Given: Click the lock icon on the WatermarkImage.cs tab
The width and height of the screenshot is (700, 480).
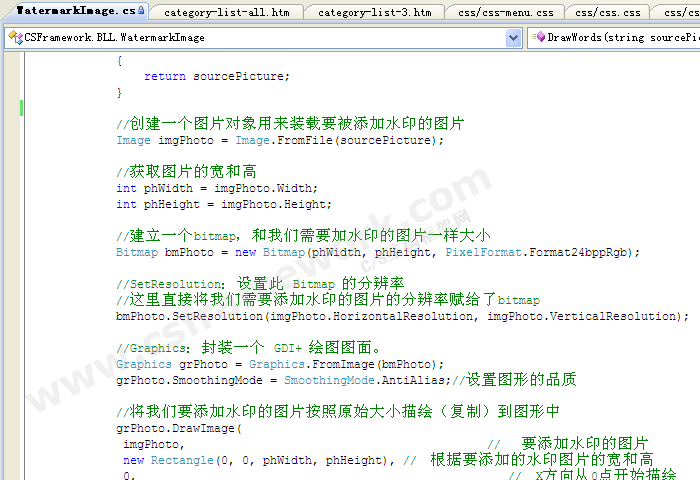Looking at the screenshot, I should 143,11.
